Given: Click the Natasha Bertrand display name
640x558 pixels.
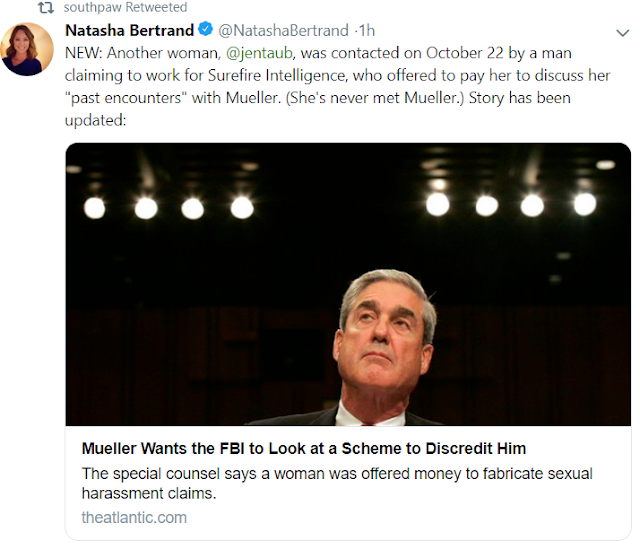Looking at the screenshot, I should (x=129, y=30).
